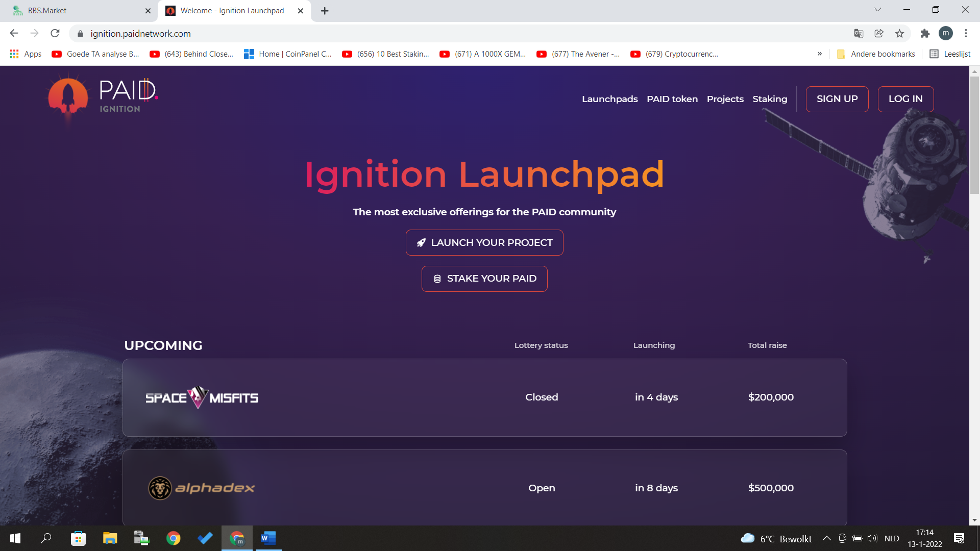Image resolution: width=980 pixels, height=551 pixels.
Task: Open 10 Best Stakin... bookmark
Action: point(386,54)
